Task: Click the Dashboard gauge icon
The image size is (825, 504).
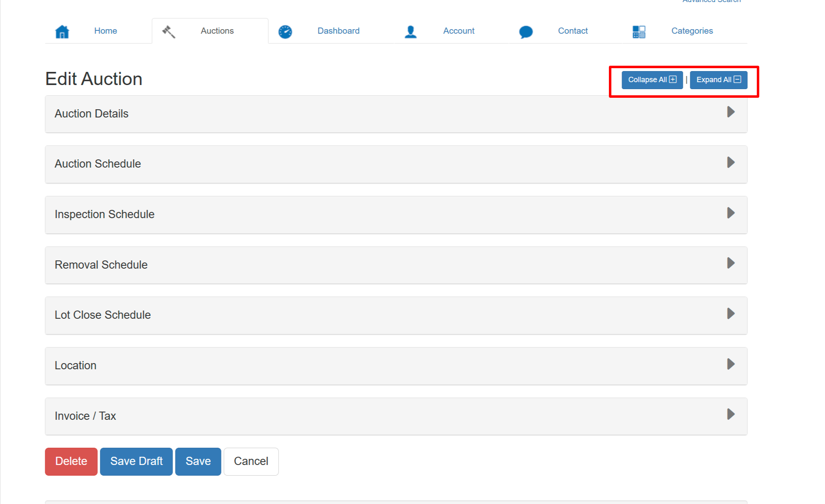Action: coord(285,32)
